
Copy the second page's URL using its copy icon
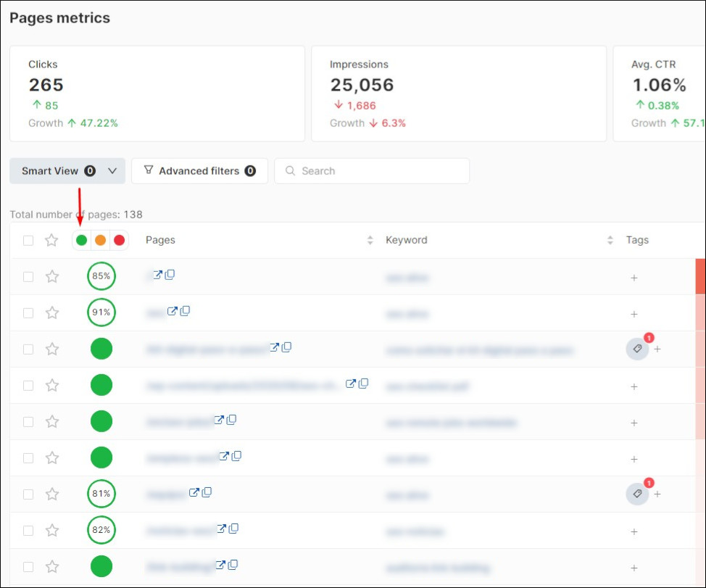point(186,312)
